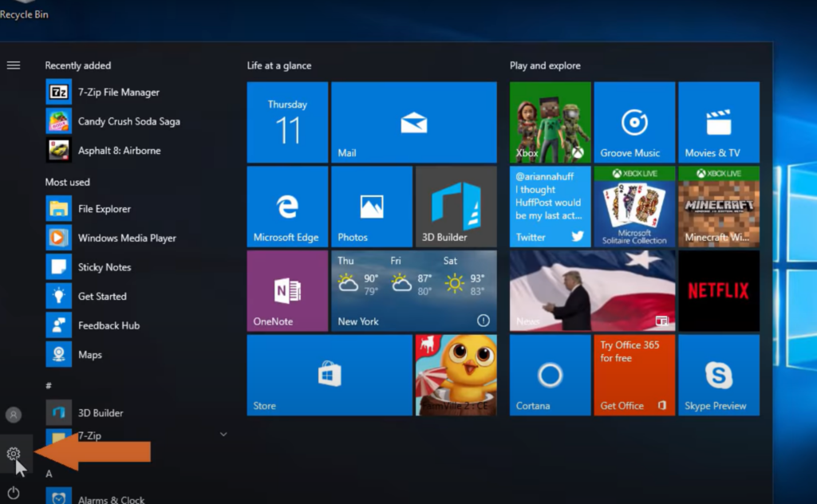Open the OneNote tile
This screenshot has width=817, height=504.
pos(287,291)
